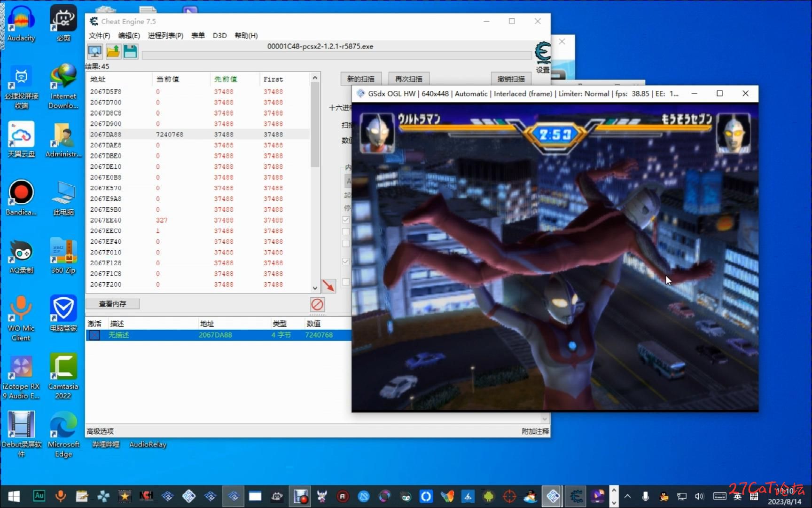The image size is (812, 508).
Task: Click the open file folder icon
Action: (x=113, y=51)
